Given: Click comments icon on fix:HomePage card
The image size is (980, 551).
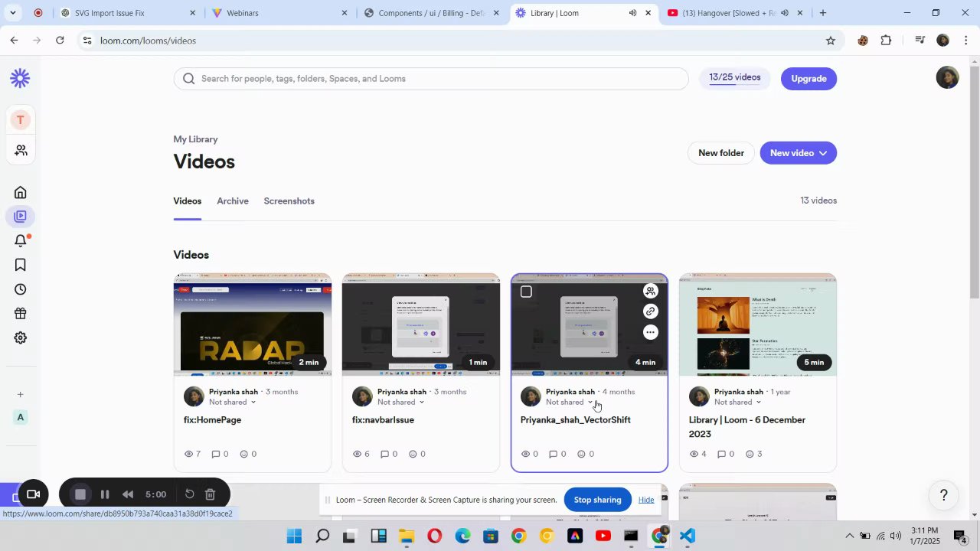Looking at the screenshot, I should [216, 454].
